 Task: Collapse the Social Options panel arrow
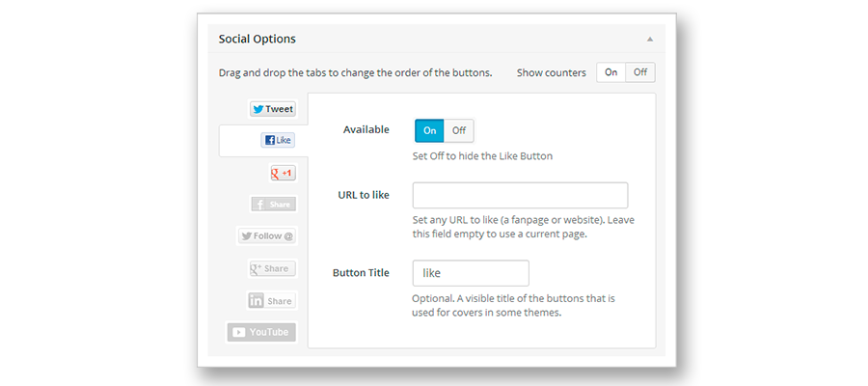(649, 40)
